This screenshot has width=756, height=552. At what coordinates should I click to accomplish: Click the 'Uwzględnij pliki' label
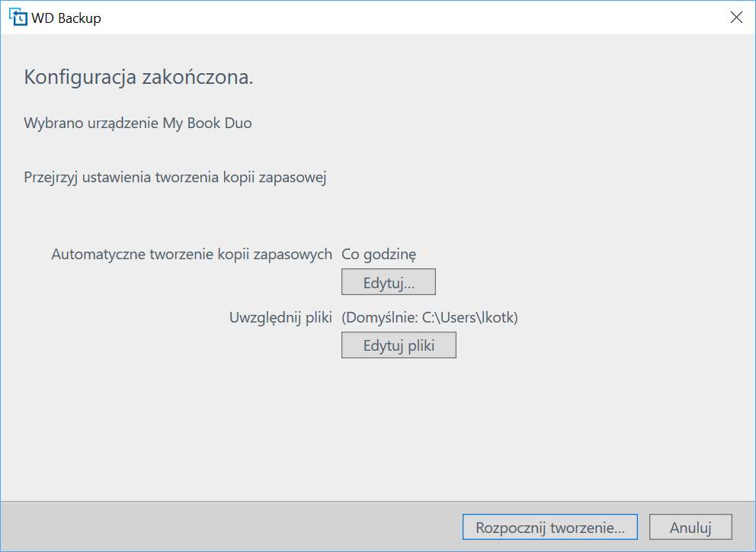click(x=280, y=317)
